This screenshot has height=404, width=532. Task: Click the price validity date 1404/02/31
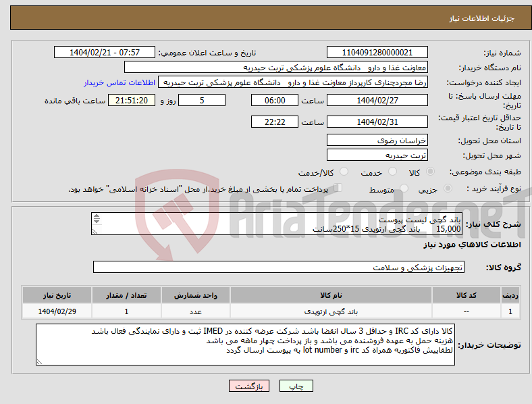point(377,122)
